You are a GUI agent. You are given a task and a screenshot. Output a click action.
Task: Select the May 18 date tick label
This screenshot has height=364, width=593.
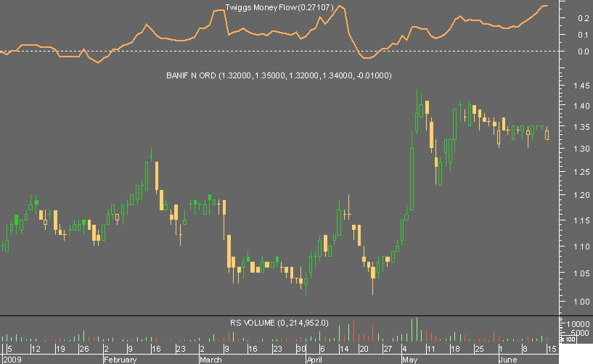(x=455, y=349)
